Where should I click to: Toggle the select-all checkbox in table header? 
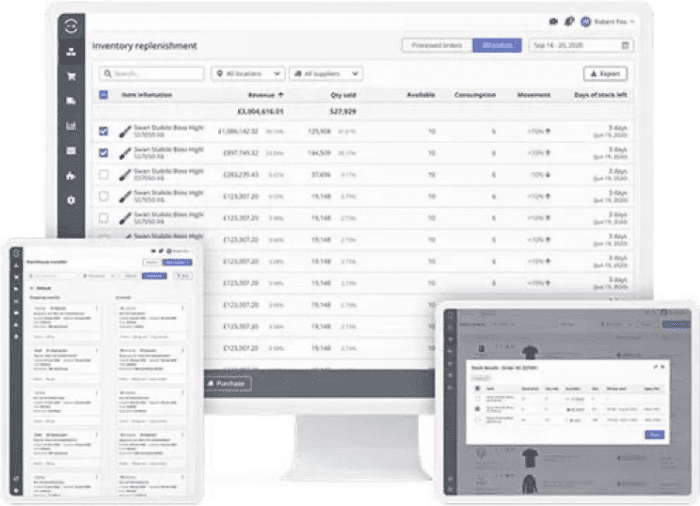[x=104, y=95]
